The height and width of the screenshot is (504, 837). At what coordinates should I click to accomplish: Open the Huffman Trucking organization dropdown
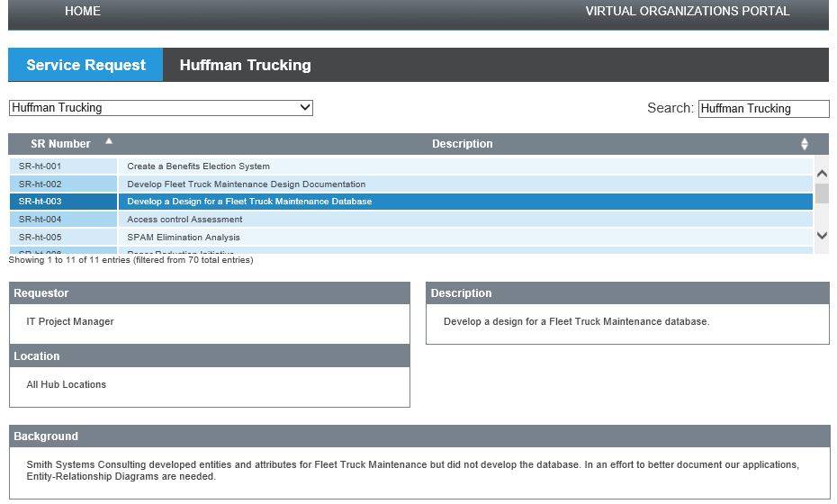pos(161,108)
